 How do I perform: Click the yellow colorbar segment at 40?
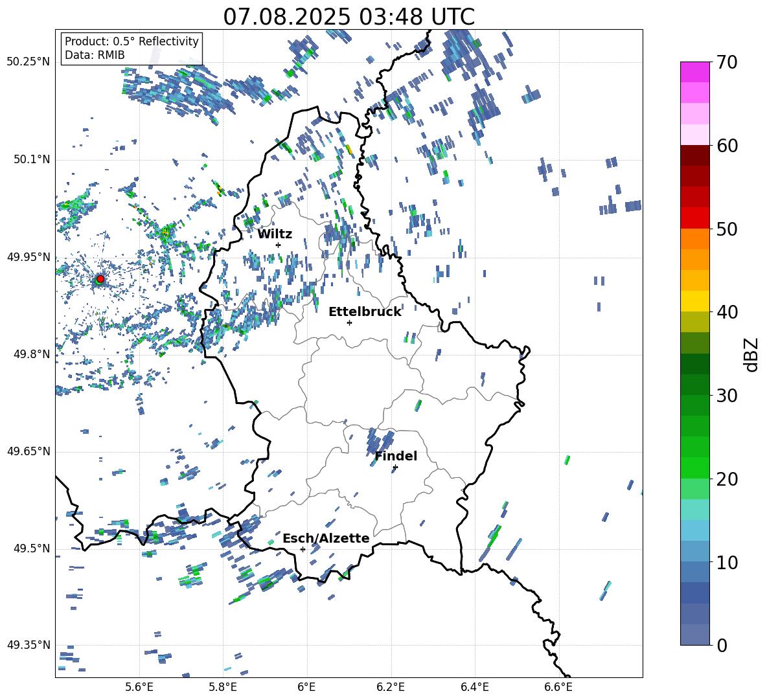tap(694, 300)
